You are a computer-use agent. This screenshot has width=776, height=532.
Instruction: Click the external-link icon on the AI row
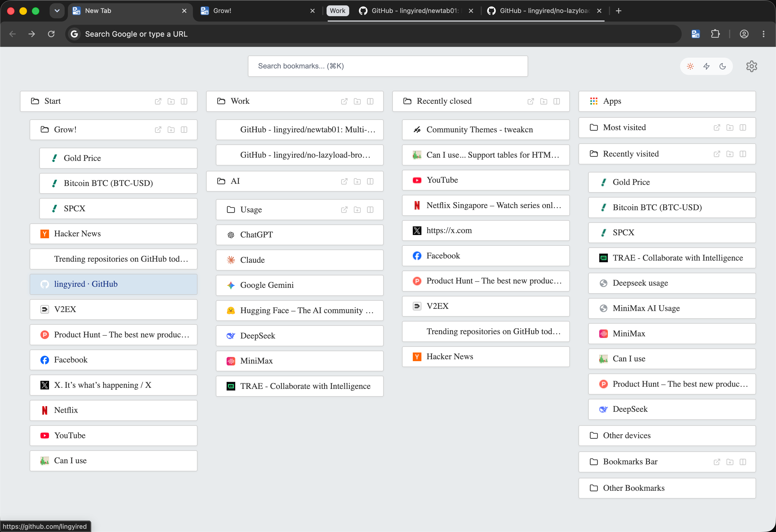pyautogui.click(x=344, y=181)
